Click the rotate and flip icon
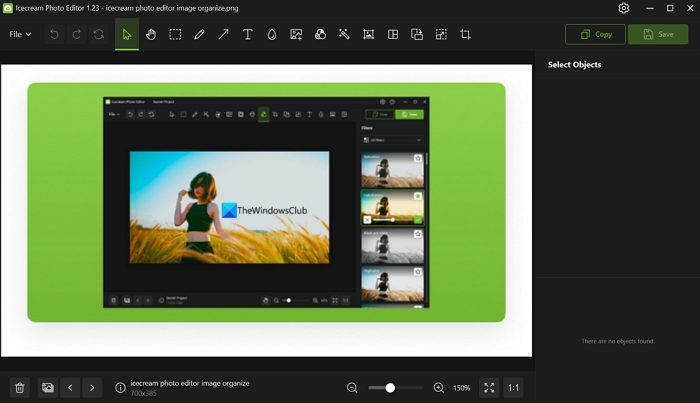 click(x=417, y=34)
